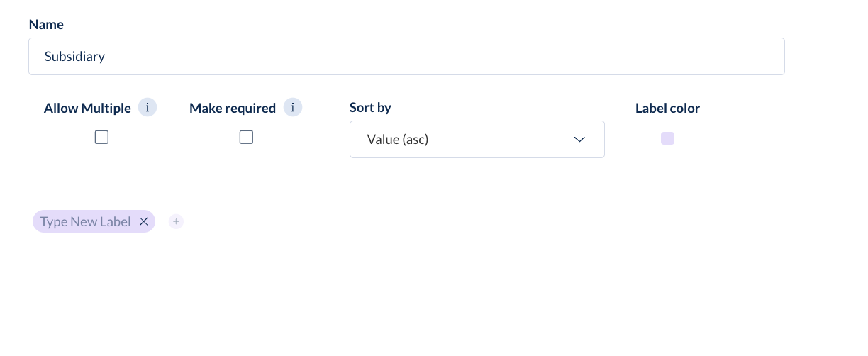Click the Sort by dropdown chevron arrow
The width and height of the screenshot is (868, 356).
pos(579,139)
